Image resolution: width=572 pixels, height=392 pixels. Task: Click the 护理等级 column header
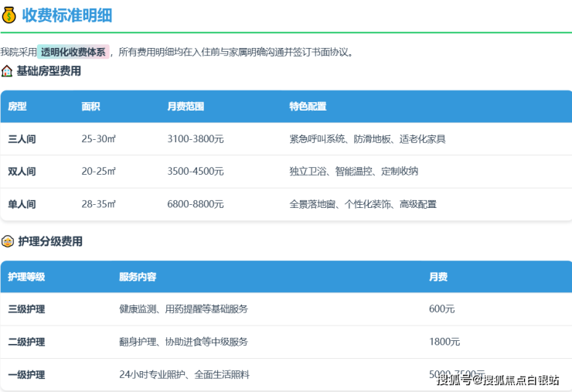point(26,277)
